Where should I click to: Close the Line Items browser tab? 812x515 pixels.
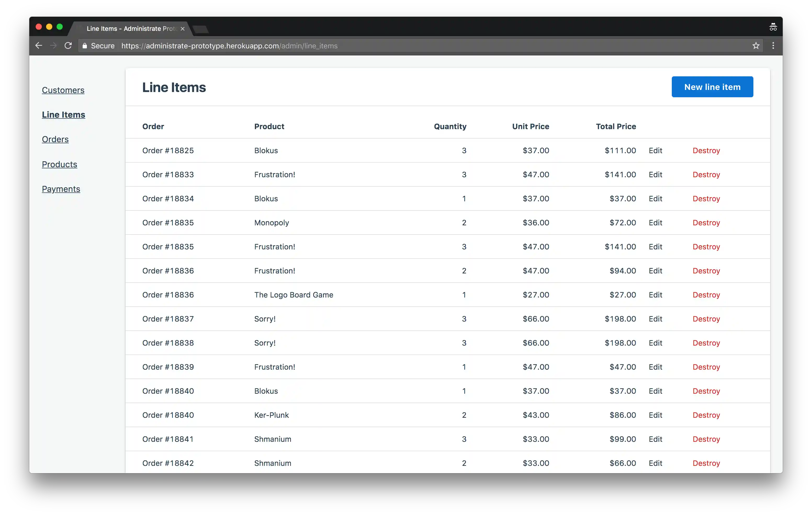182,29
